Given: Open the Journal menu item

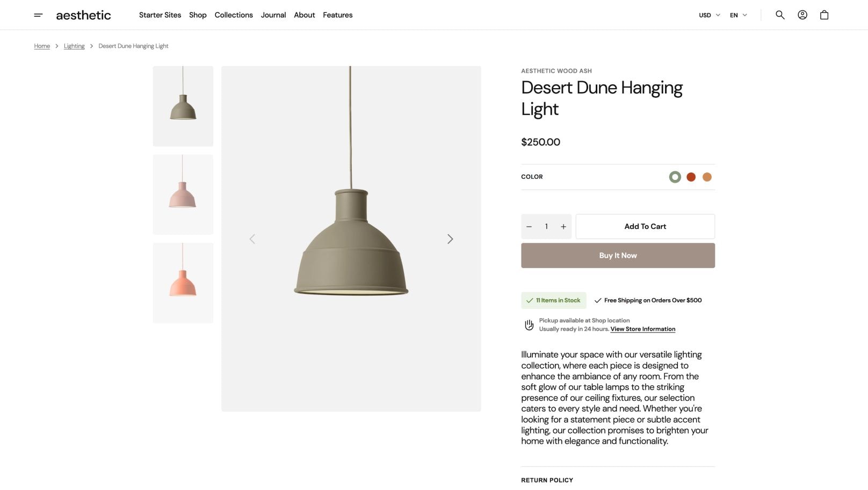Looking at the screenshot, I should [x=273, y=15].
